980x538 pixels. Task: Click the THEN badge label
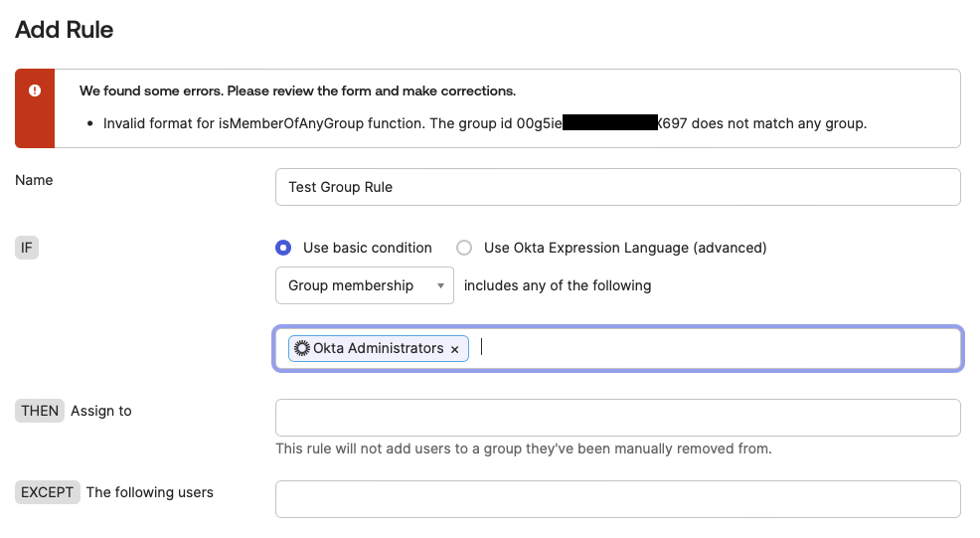click(40, 411)
